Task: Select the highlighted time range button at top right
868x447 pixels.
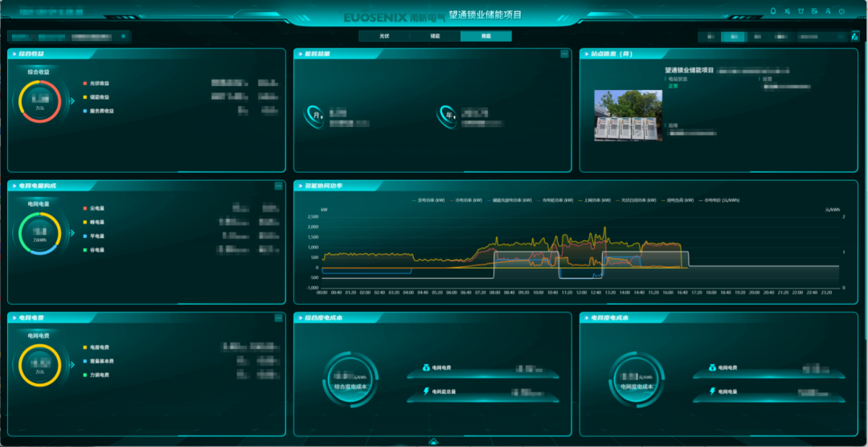Action: [x=733, y=36]
